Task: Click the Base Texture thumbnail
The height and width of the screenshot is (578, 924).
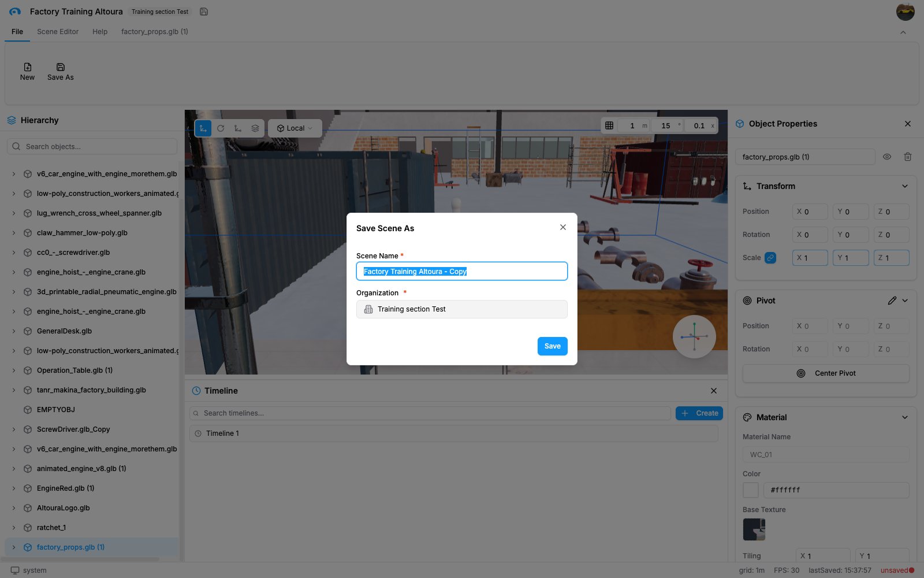Action: click(754, 529)
